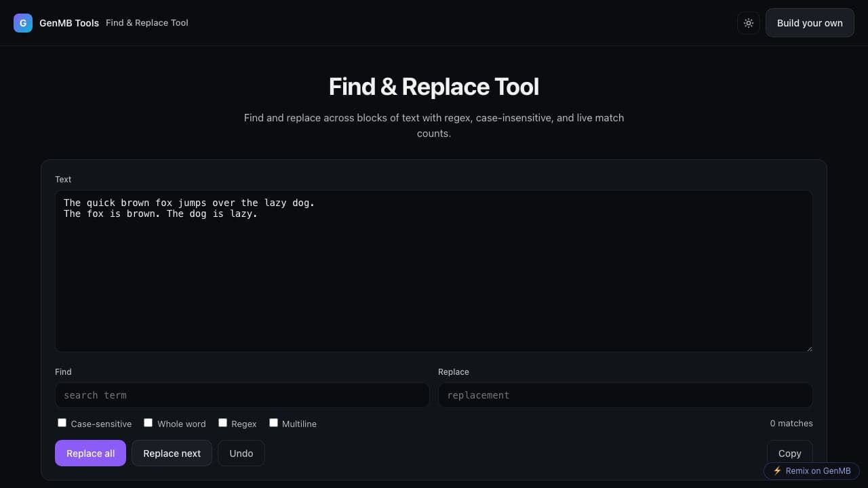Check the Multiline option

[x=273, y=422]
